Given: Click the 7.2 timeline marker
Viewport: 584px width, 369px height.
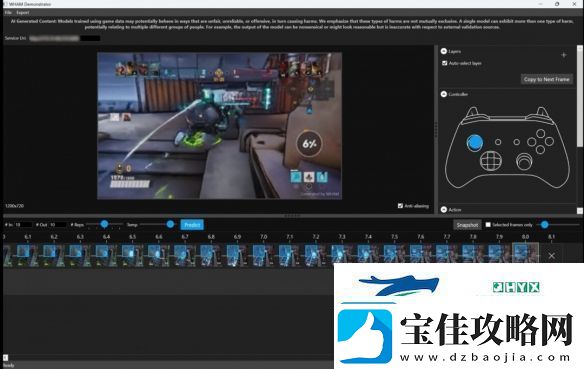Looking at the screenshot, I should 316,236.
